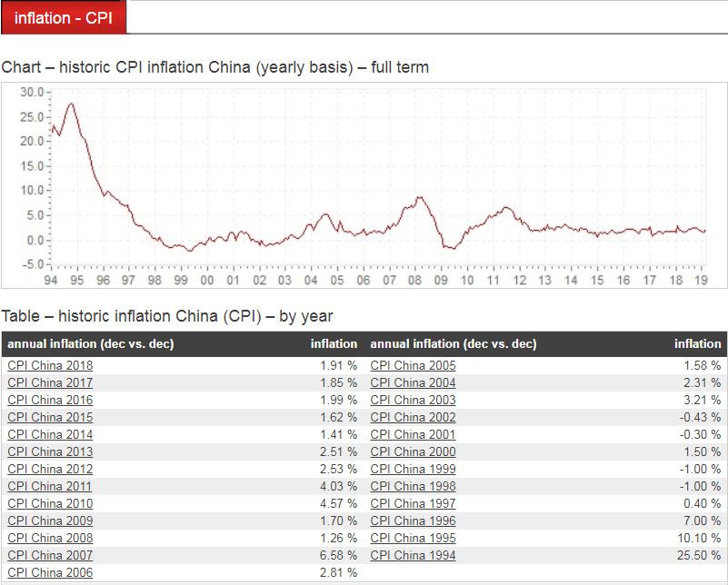The image size is (728, 585).
Task: Click the -0.43 % inflation value
Action: (x=700, y=417)
